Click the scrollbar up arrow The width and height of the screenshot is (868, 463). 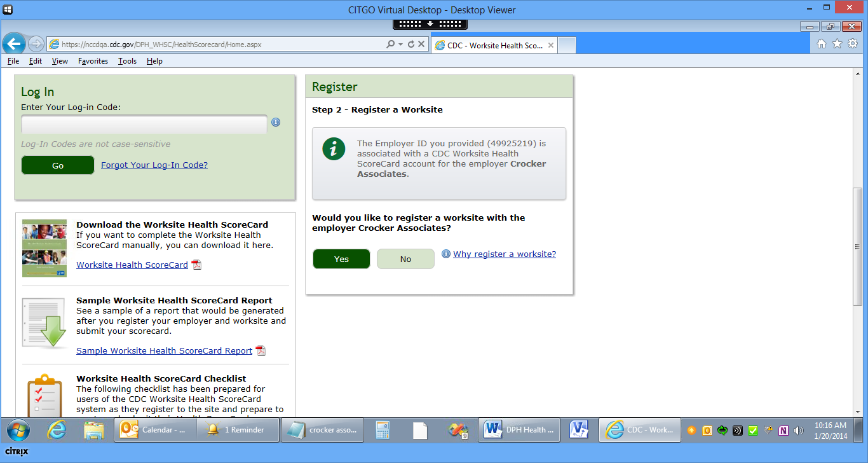pyautogui.click(x=857, y=74)
